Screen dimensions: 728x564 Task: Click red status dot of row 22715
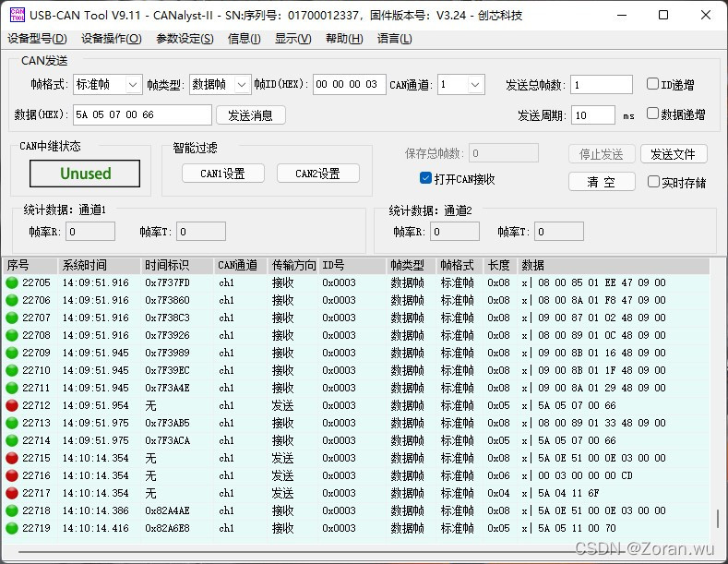coord(12,458)
